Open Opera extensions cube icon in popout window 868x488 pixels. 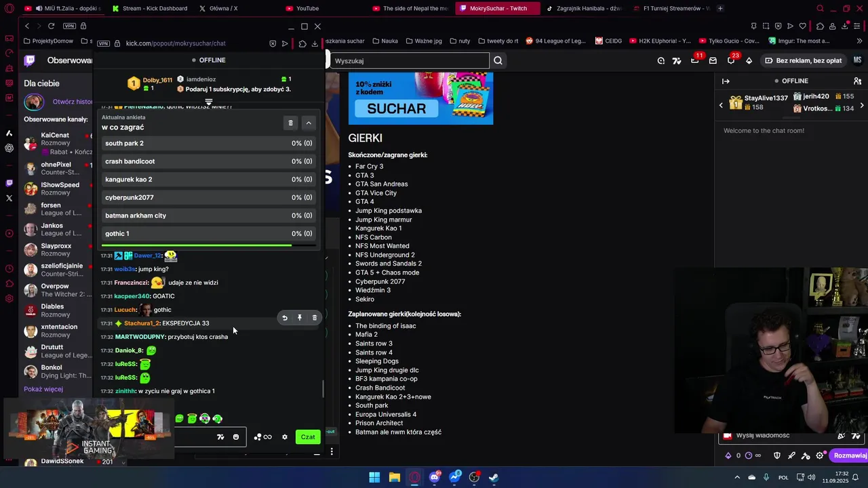[302, 43]
